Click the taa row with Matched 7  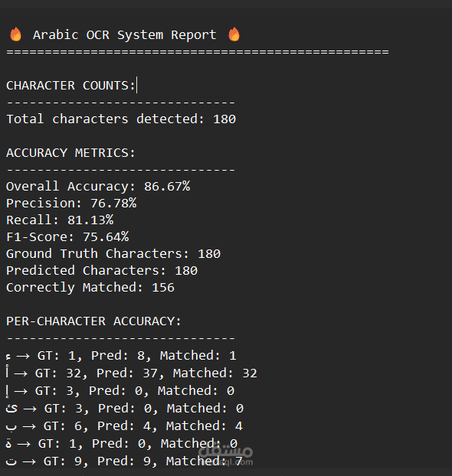tap(124, 461)
